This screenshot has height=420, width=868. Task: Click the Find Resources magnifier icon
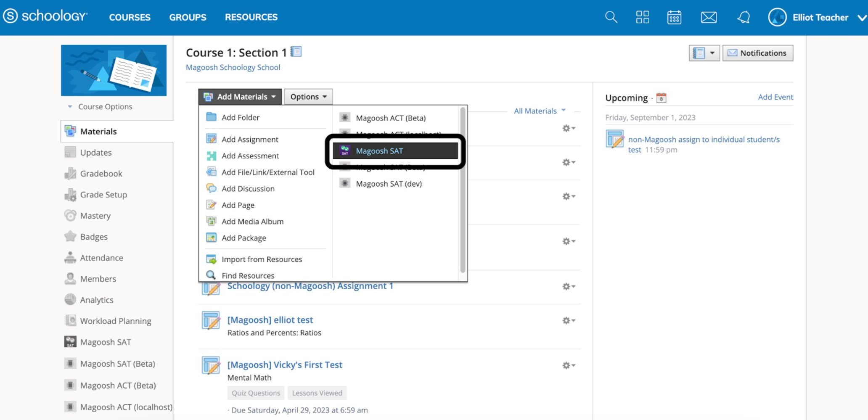(x=211, y=275)
